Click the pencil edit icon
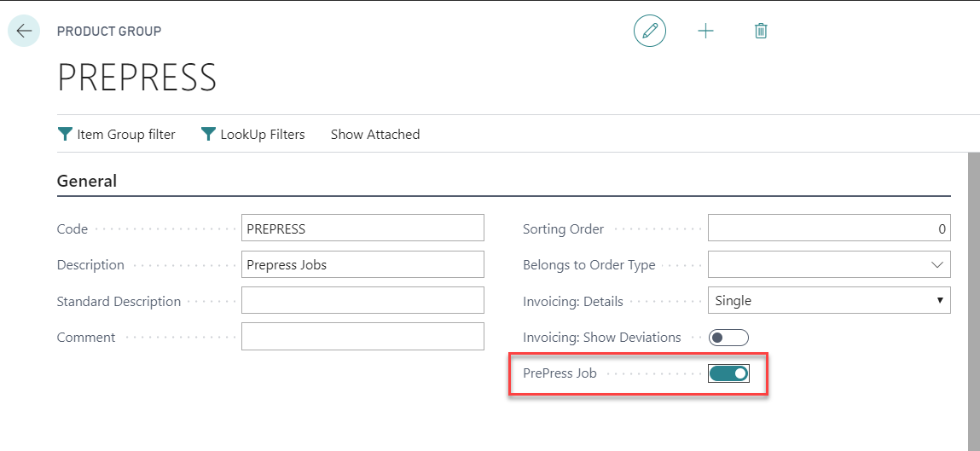The image size is (980, 451). (x=650, y=32)
